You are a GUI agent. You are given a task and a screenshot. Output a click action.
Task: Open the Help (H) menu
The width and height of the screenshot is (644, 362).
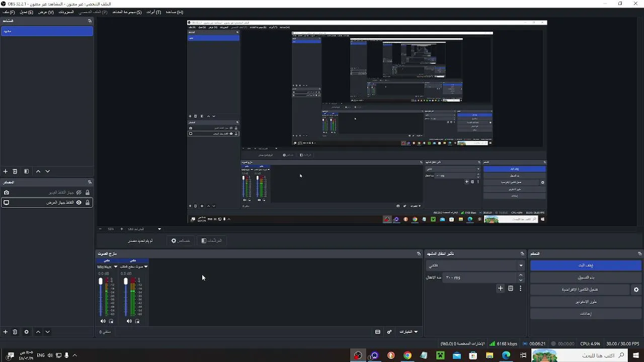175,12
